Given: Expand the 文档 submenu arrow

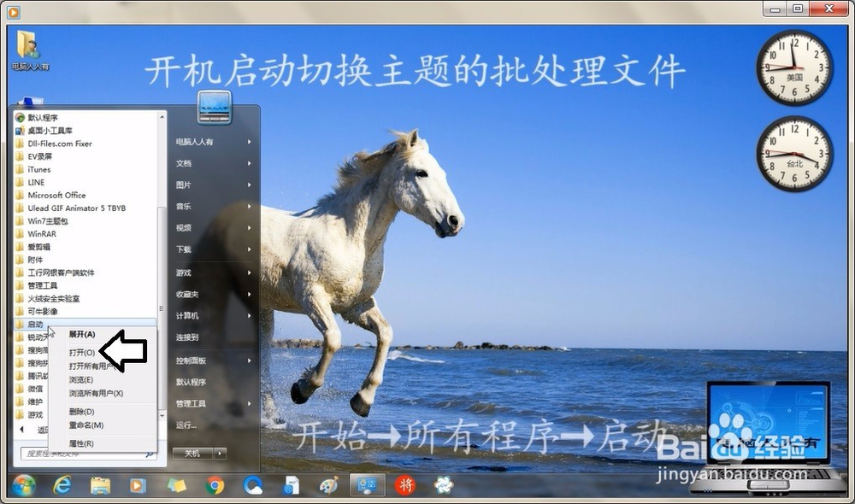Looking at the screenshot, I should click(x=249, y=163).
